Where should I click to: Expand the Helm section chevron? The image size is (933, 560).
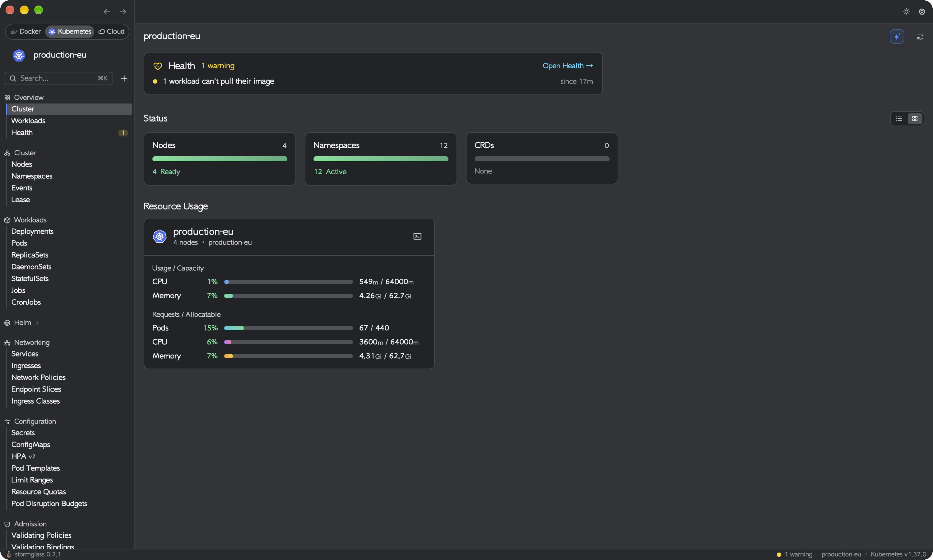click(37, 323)
